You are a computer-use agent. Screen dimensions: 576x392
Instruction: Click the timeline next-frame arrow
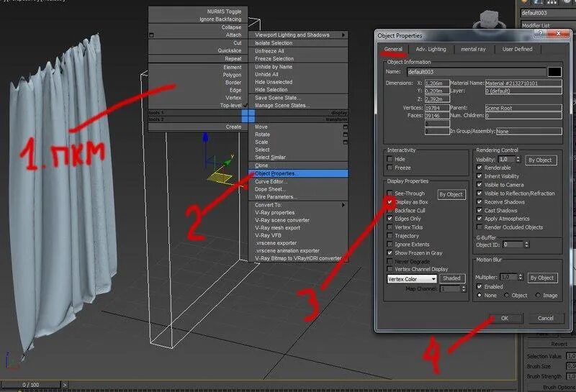[x=65, y=385]
